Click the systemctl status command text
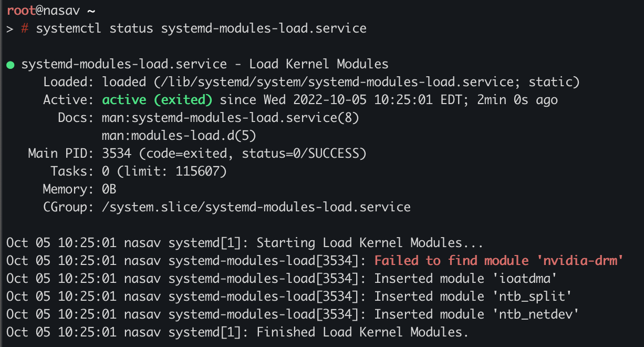 (x=201, y=28)
